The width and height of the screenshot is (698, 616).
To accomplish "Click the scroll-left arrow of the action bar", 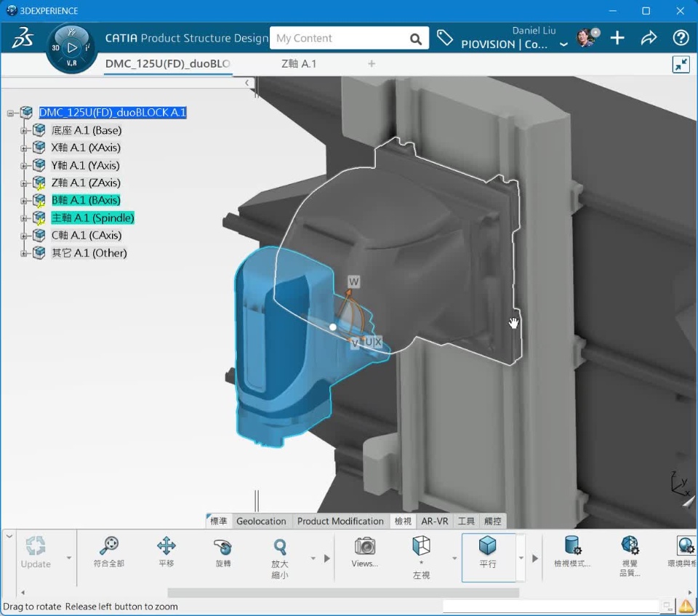I will coord(23,593).
